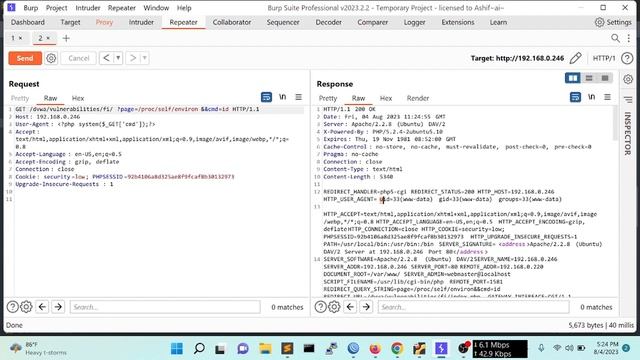Switch to the Collaborator tab
The height and width of the screenshot is (360, 640).
point(232,22)
